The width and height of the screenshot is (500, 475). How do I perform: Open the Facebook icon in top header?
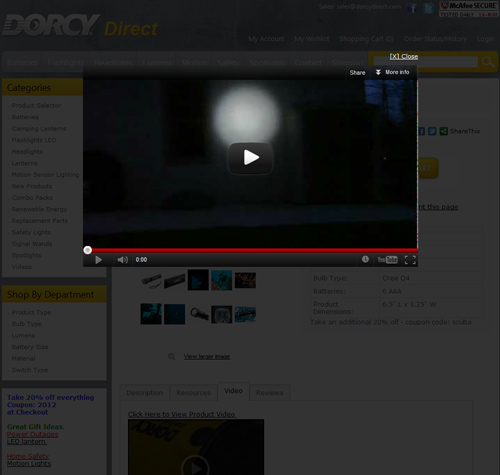412,8
